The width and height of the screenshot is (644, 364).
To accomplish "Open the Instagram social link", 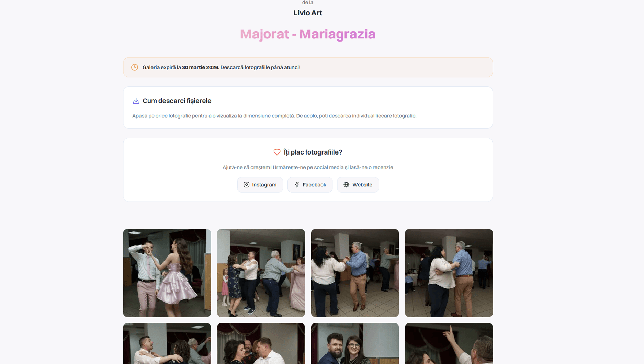I will [x=260, y=185].
